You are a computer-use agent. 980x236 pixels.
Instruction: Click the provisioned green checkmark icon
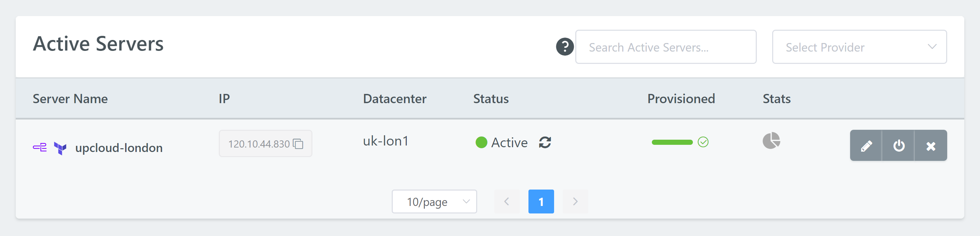(x=703, y=142)
